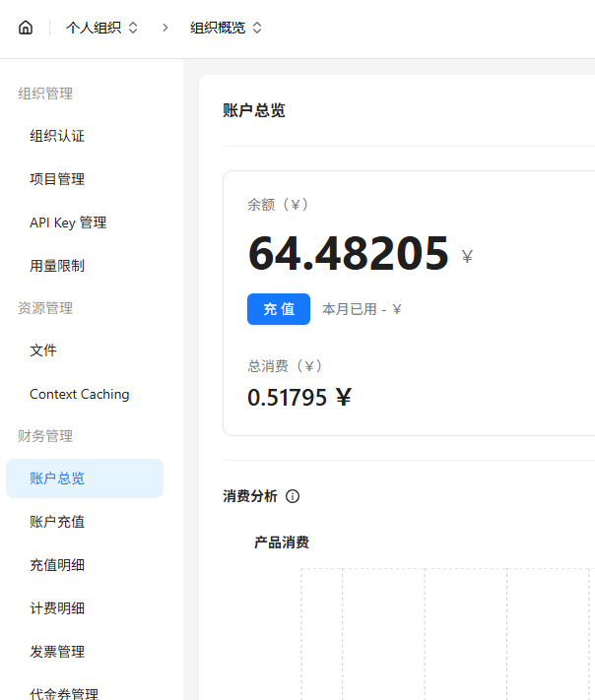Viewport: 595px width, 700px height.
Task: Click the 组织管理 section label
Action: click(x=45, y=94)
